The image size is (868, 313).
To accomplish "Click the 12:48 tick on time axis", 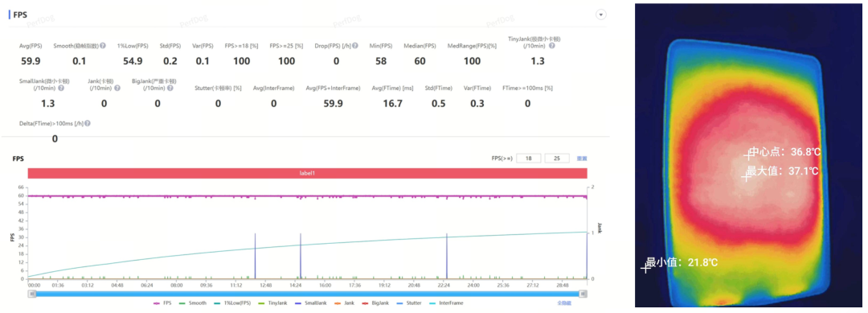I will 266,286.
